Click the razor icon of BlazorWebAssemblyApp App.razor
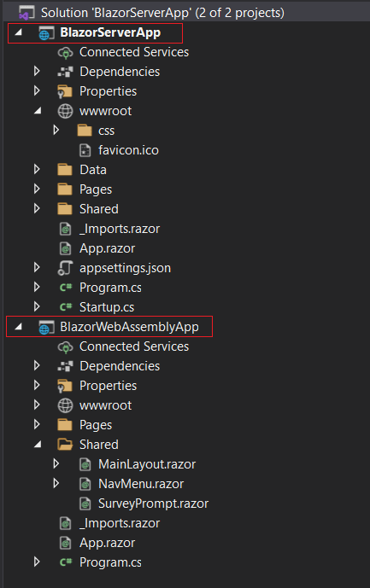370x588 pixels. pyautogui.click(x=65, y=543)
